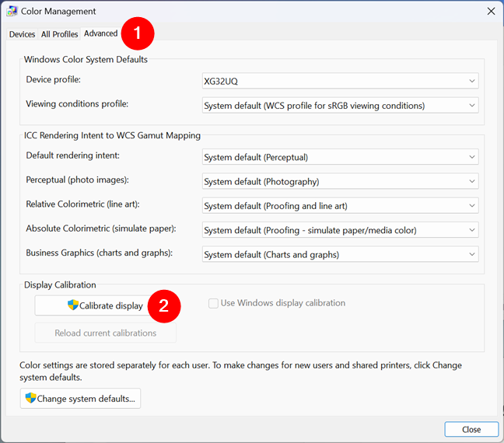
Task: Switch to the Devices tab
Action: [x=23, y=34]
